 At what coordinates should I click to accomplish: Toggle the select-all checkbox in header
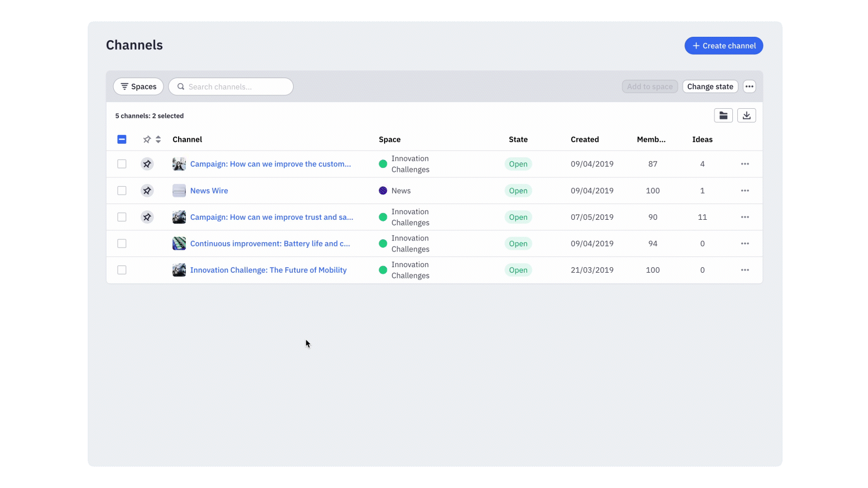pyautogui.click(x=122, y=139)
